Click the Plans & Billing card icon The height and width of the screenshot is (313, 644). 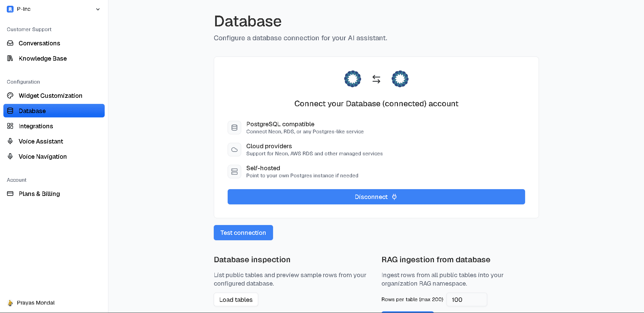[10, 194]
